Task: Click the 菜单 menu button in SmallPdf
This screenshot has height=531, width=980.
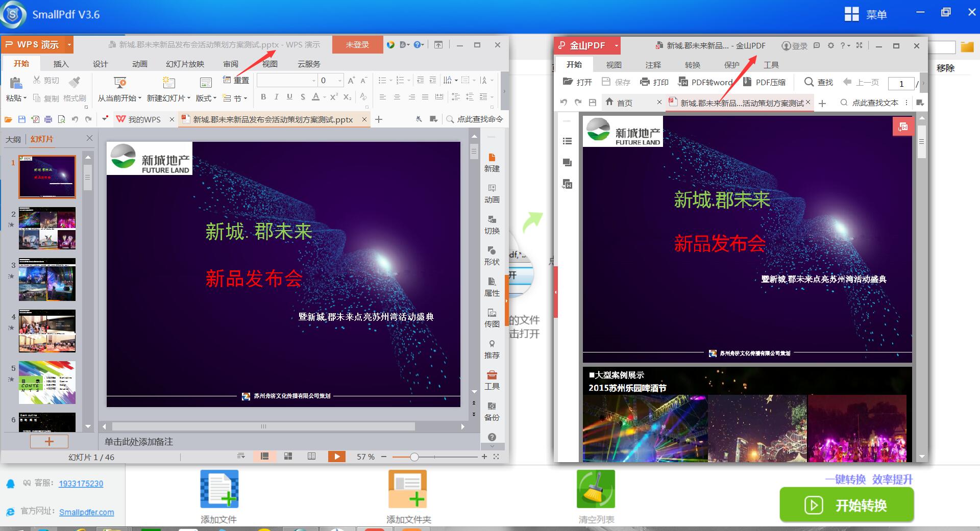Action: click(866, 14)
